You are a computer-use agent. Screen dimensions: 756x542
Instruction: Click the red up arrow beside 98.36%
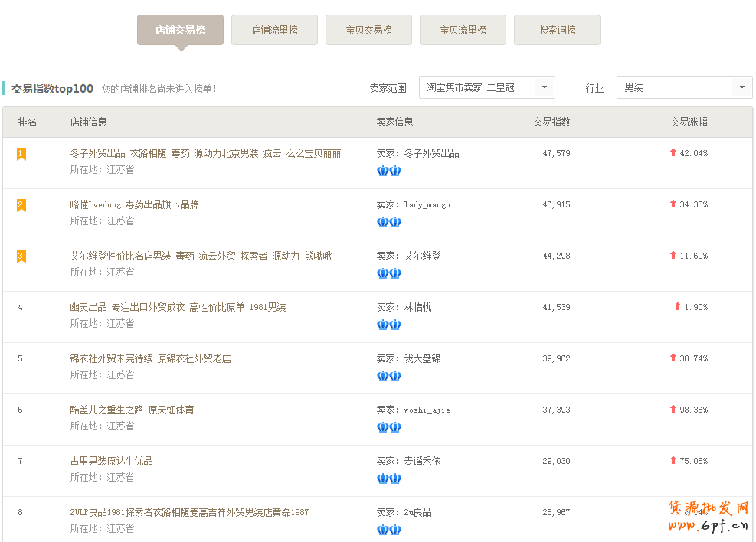pyautogui.click(x=673, y=410)
